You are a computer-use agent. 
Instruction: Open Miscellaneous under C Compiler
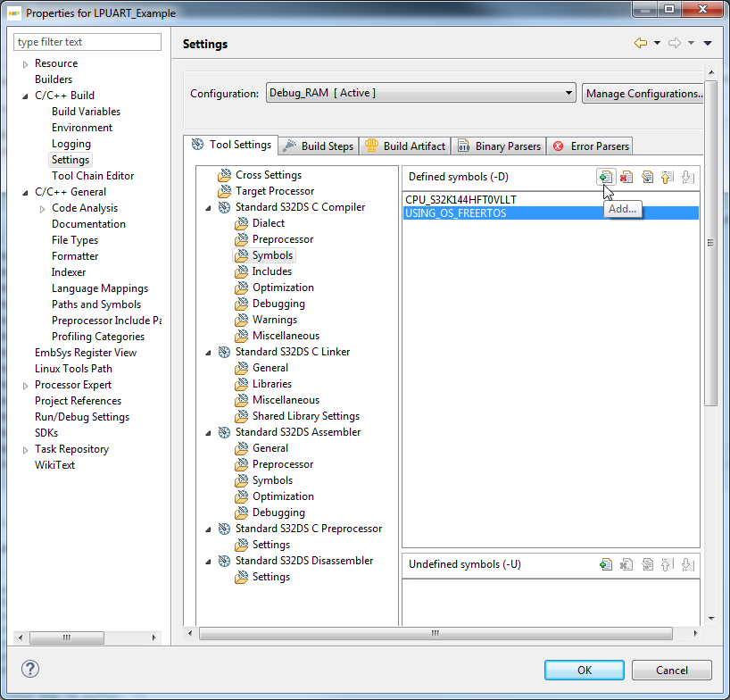coord(286,336)
